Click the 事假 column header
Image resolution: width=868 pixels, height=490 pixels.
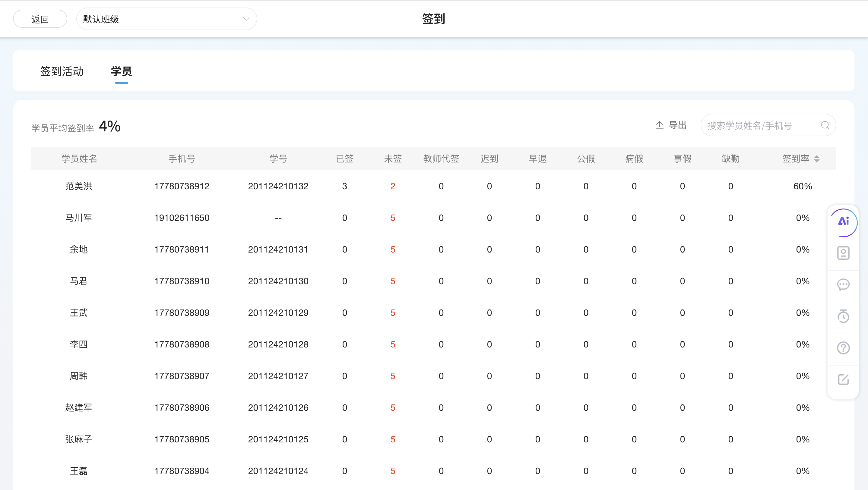[x=682, y=159]
